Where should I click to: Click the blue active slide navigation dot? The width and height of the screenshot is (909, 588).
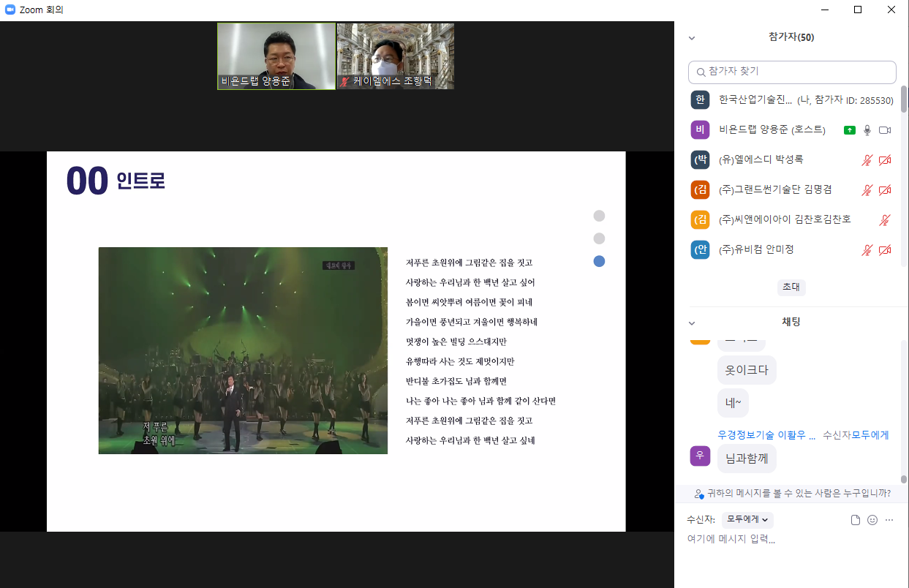point(599,261)
